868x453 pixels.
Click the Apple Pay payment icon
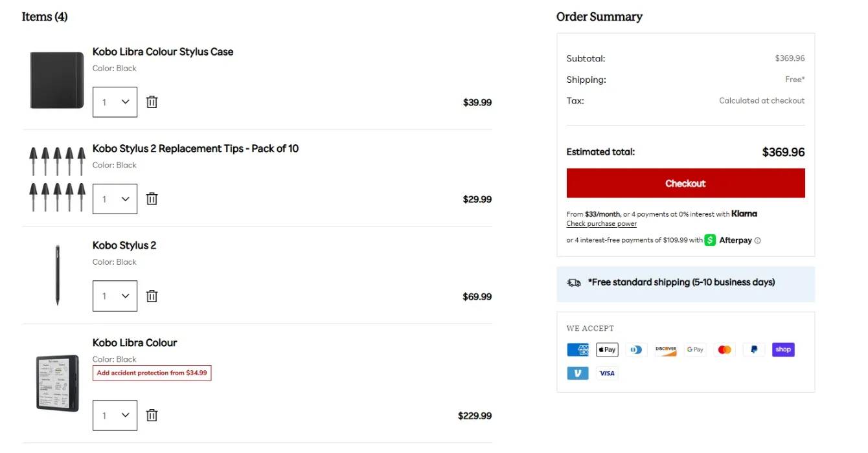coord(607,349)
